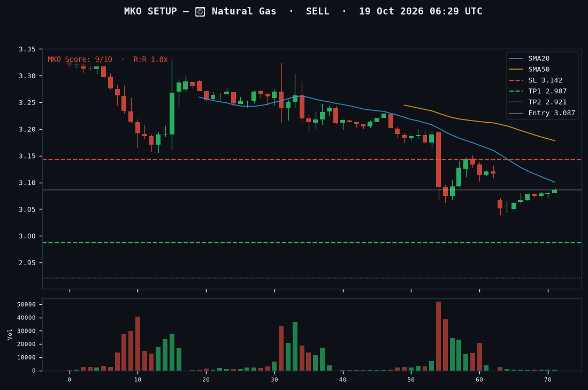The image size is (588, 390).
Task: Click the large red candle at index 54
Action: click(x=438, y=160)
